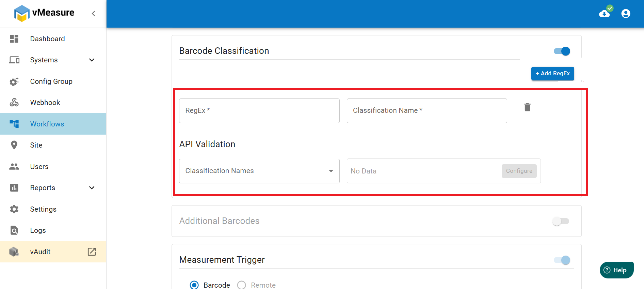
Task: Disable the Barcode Classification toggle
Action: pyautogui.click(x=562, y=51)
